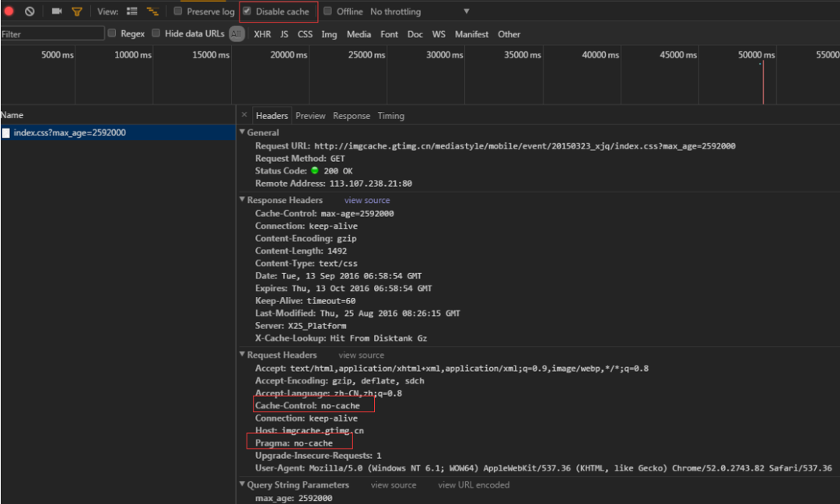Filter requests by Doc
Image resolution: width=840 pixels, height=504 pixels.
(x=415, y=33)
